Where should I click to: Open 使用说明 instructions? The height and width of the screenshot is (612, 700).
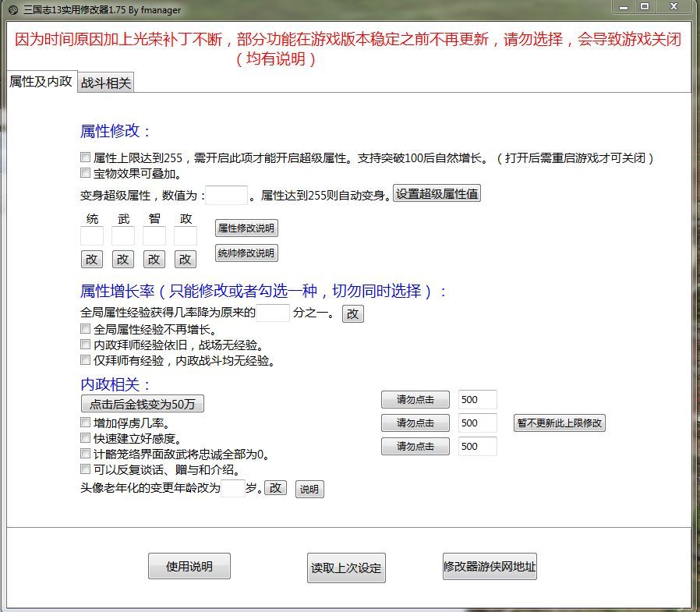pyautogui.click(x=189, y=567)
